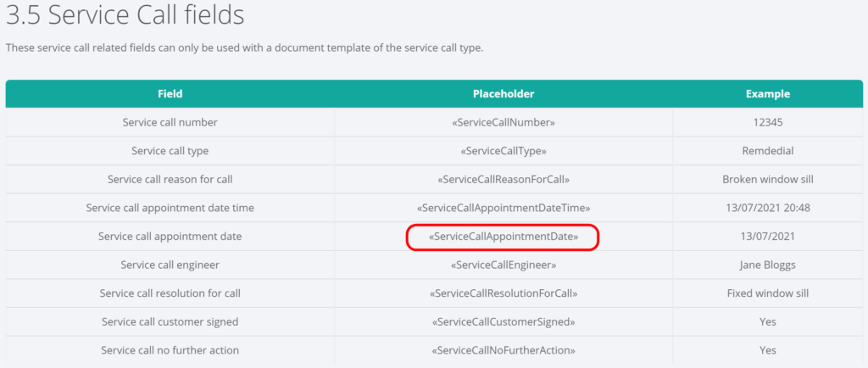The image size is (868, 368).
Task: Click the «ServiceCallNumber» placeholder text
Action: coord(504,123)
